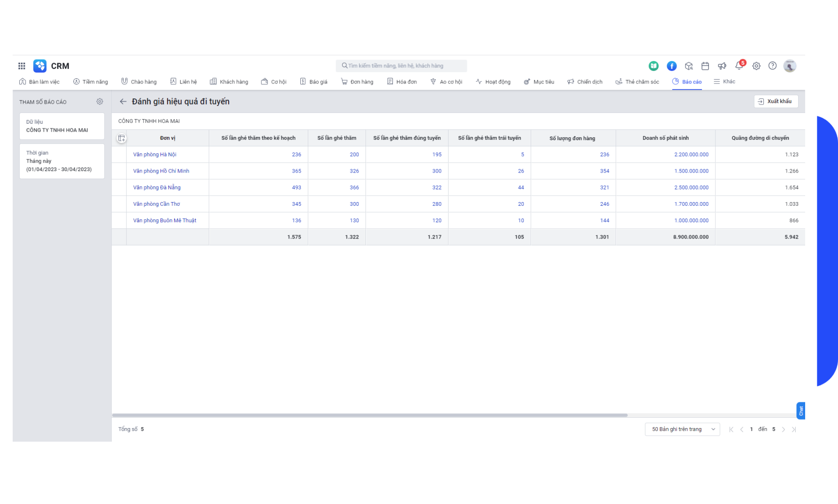Open the Bàn làm việc tab
The width and height of the screenshot is (838, 504).
pyautogui.click(x=39, y=82)
